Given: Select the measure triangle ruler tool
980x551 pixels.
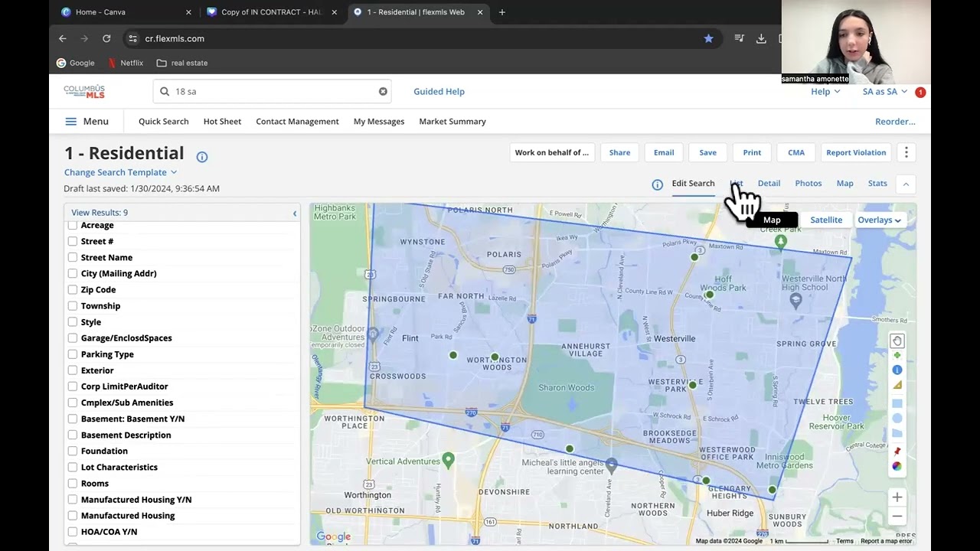Looking at the screenshot, I should pyautogui.click(x=897, y=385).
